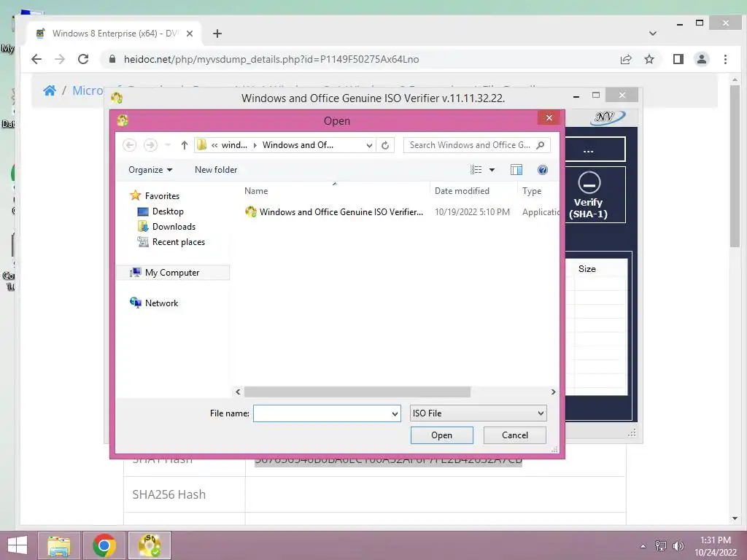Click the Open button
This screenshot has width=747, height=560.
[x=441, y=435]
